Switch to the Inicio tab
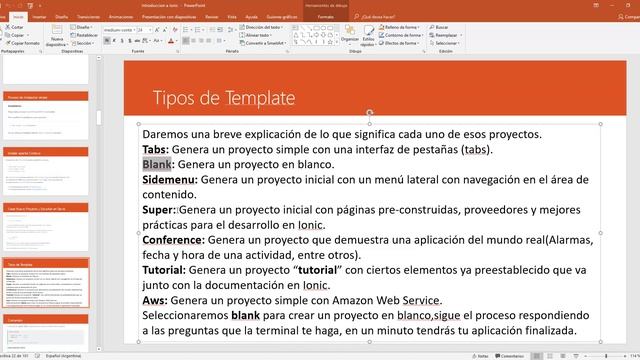The image size is (640, 360). click(18, 17)
